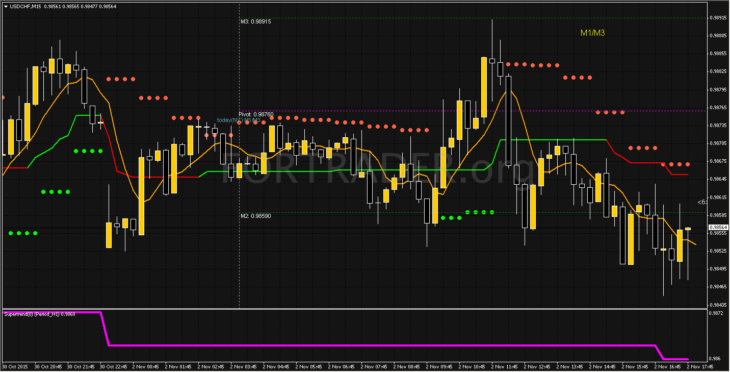Click the 0.986 indicator scale value
The width and height of the screenshot is (730, 372).
[x=716, y=359]
